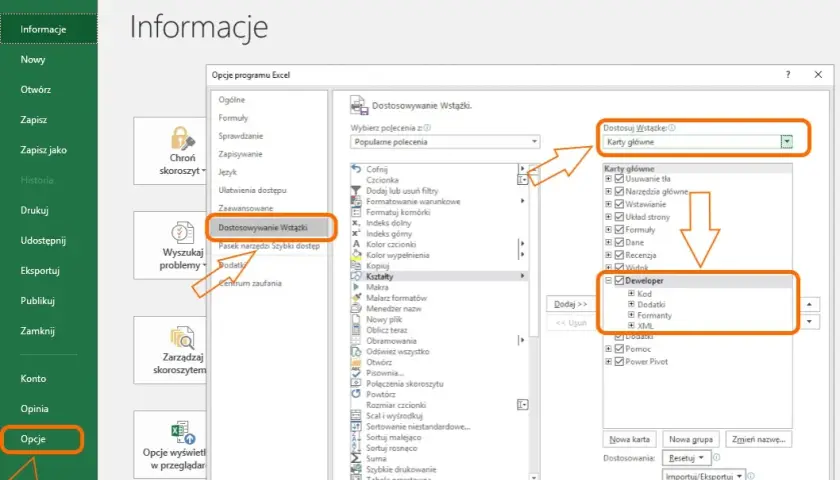The image size is (840, 480).
Task: Select the Ogólne options category
Action: (x=231, y=100)
